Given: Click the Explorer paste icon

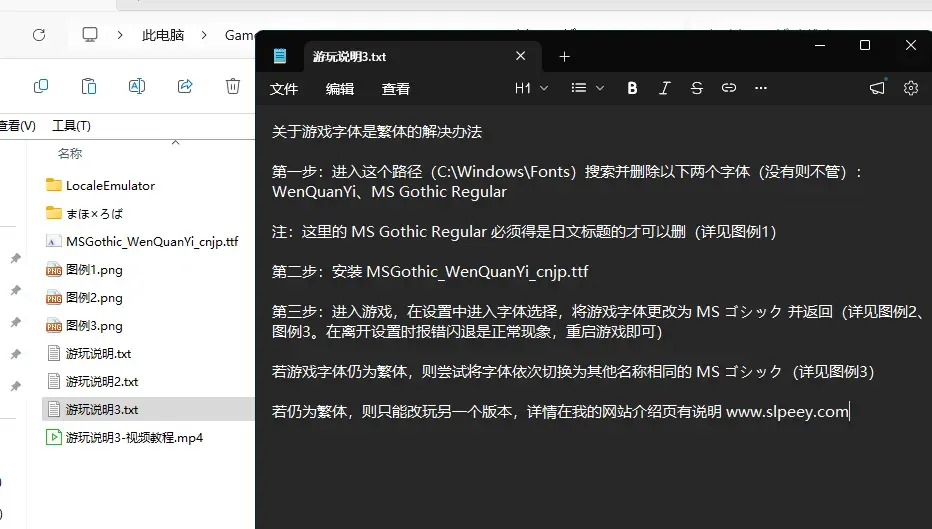Looking at the screenshot, I should [89, 86].
